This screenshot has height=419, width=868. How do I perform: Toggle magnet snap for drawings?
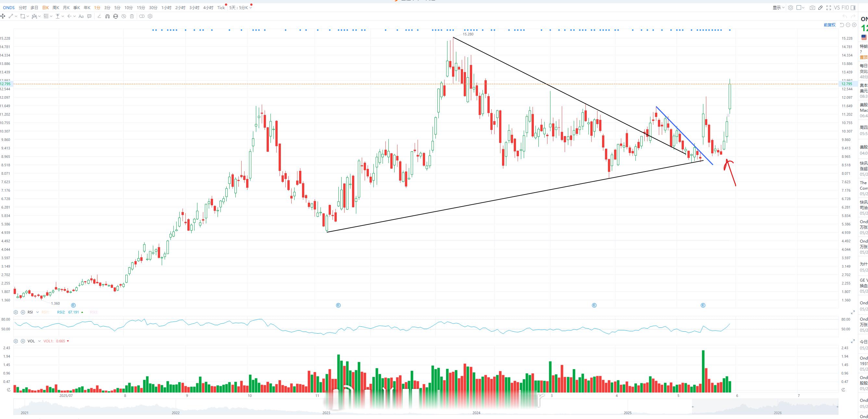(x=107, y=16)
